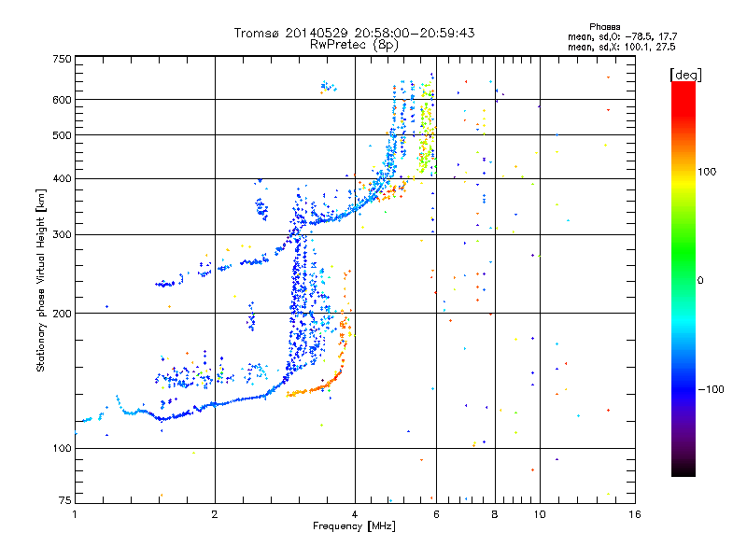
Task: Click the height axis tick '200'
Action: [62, 314]
